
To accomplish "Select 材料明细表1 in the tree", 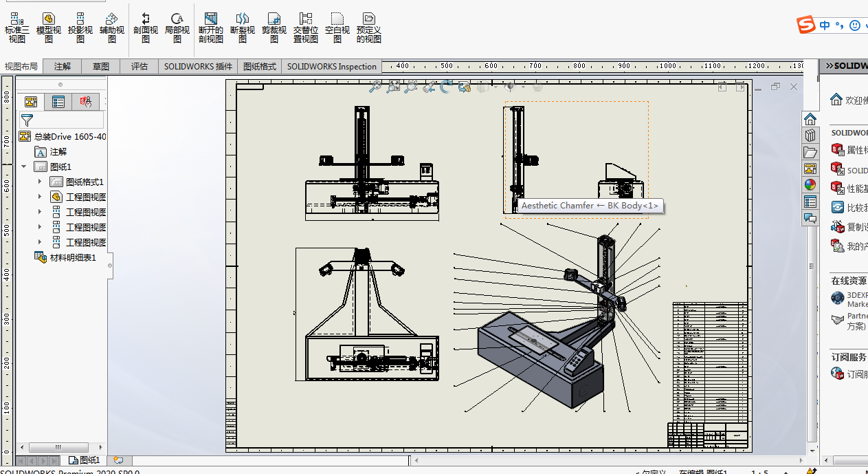I will 65,257.
